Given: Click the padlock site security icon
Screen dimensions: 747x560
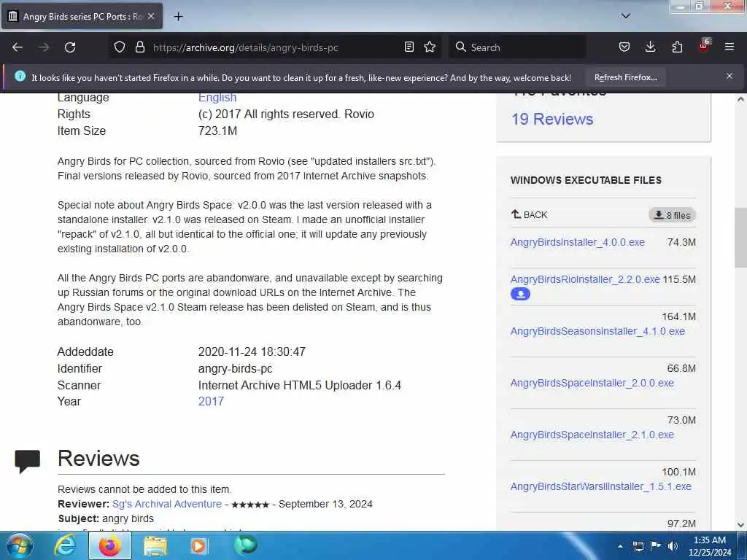Looking at the screenshot, I should [139, 47].
